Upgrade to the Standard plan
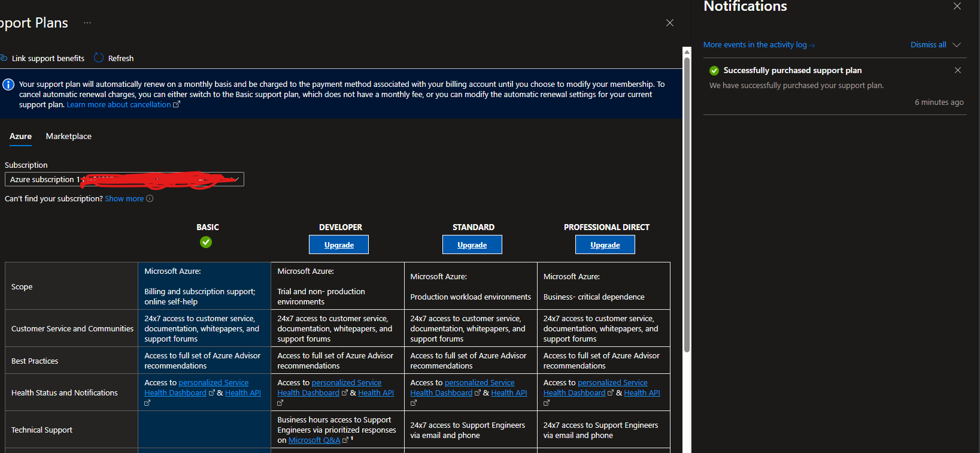Image resolution: width=980 pixels, height=453 pixels. point(472,244)
